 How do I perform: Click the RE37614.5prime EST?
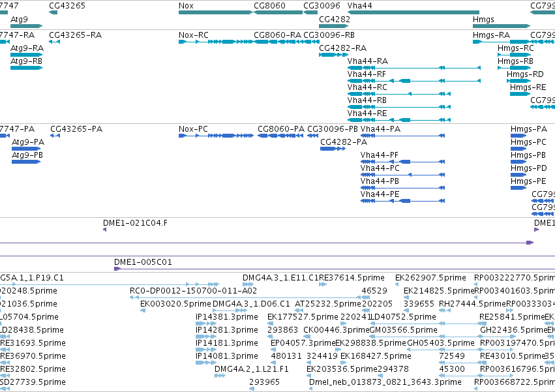tap(323, 284)
